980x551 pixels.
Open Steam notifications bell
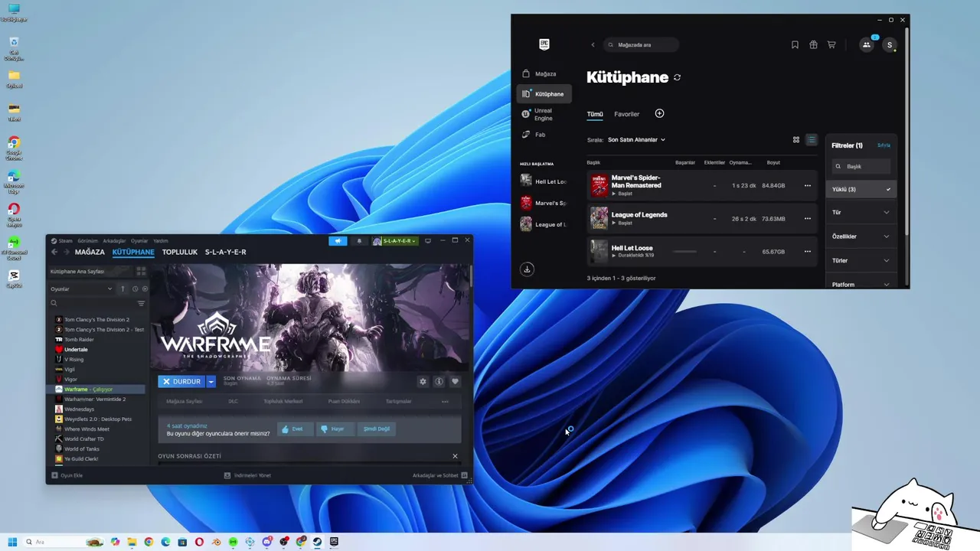coord(359,241)
